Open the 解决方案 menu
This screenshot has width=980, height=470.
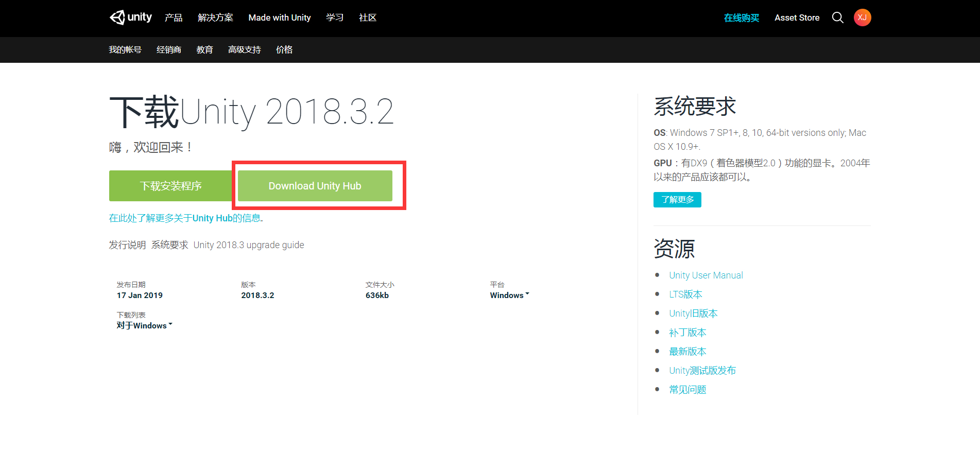(x=215, y=18)
